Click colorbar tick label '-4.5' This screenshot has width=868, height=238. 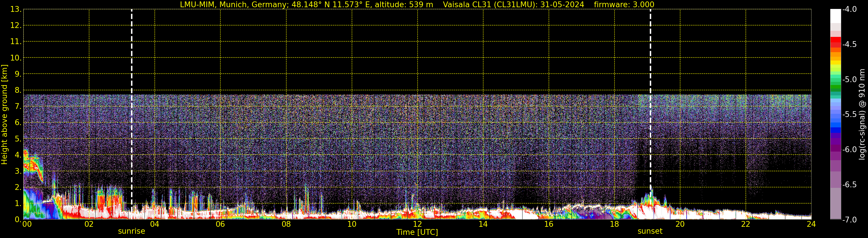point(850,44)
